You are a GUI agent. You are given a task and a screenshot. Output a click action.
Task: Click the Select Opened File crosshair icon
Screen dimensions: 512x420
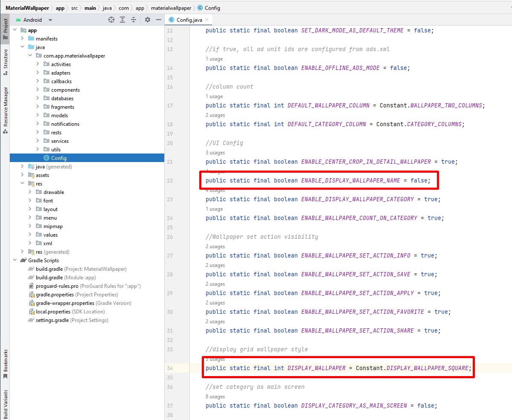111,20
